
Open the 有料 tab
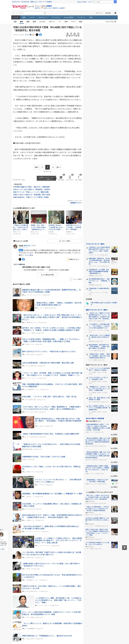[x=91, y=17]
